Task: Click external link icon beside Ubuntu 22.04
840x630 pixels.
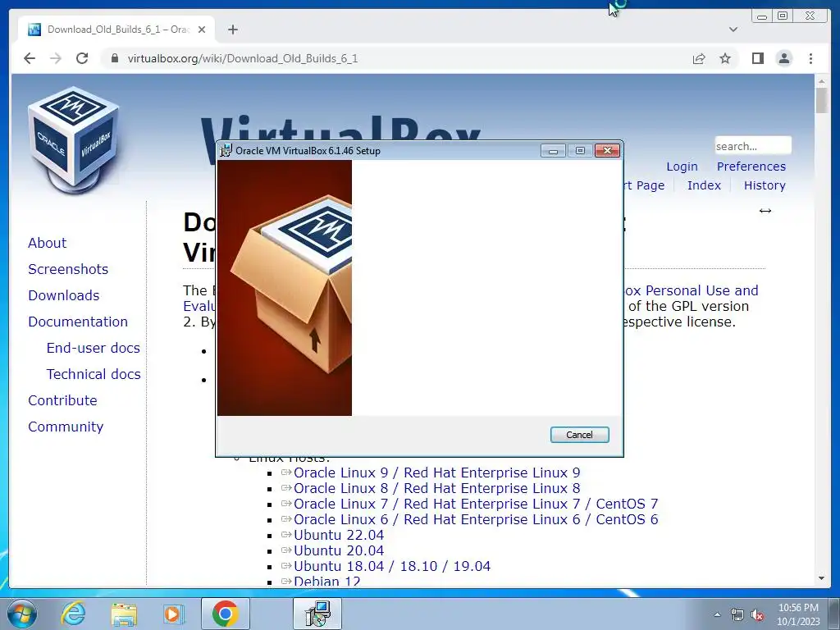Action: (x=286, y=534)
